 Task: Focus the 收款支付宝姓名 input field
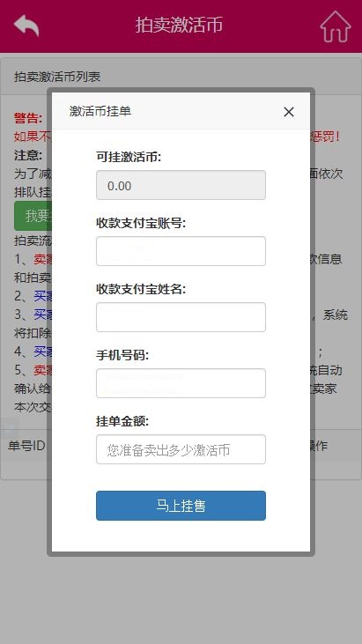coord(181,317)
